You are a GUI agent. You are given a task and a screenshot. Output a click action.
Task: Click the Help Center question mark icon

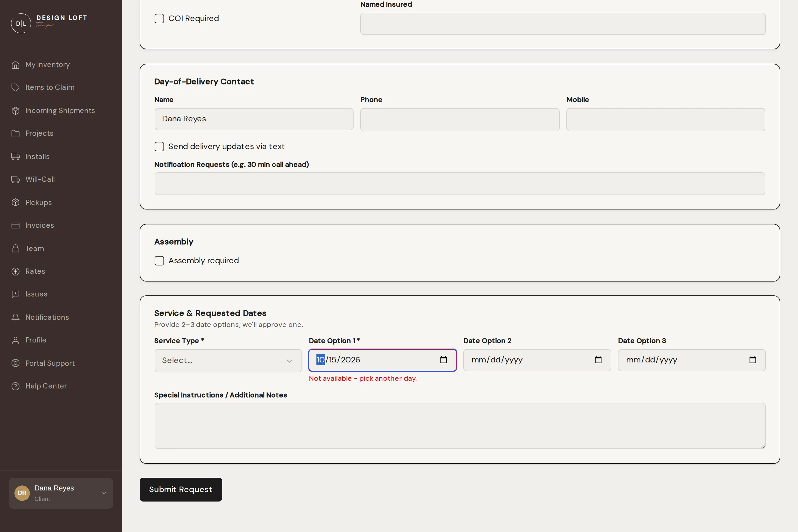(15, 386)
